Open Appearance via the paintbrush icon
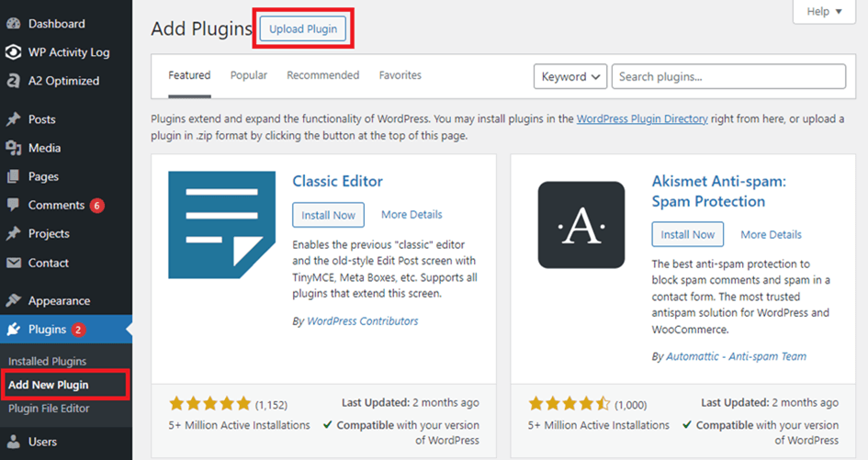The image size is (868, 460). 13,300
